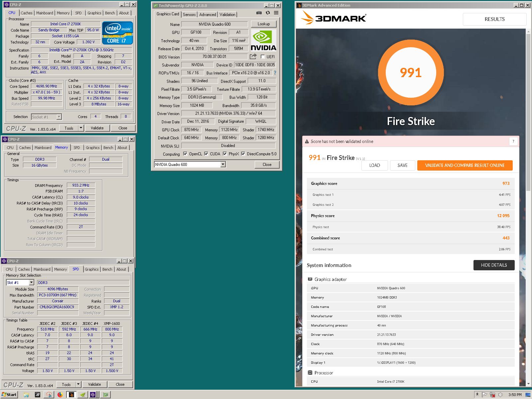The image size is (532, 399).
Task: Click the 3DMark logo
Action: point(333,18)
